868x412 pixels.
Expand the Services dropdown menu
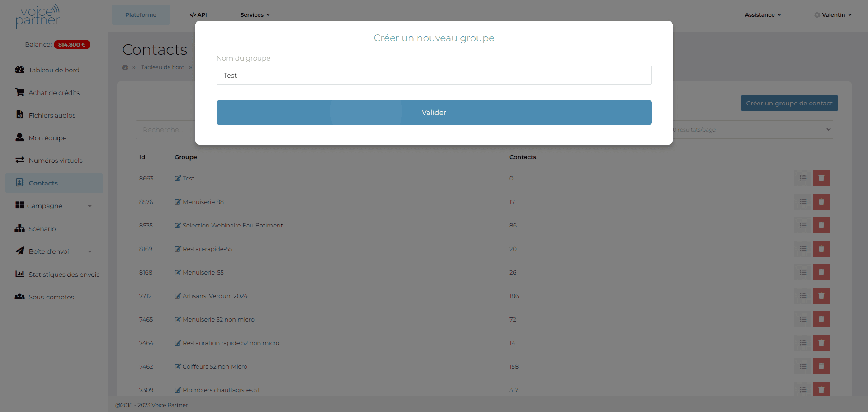pyautogui.click(x=255, y=15)
